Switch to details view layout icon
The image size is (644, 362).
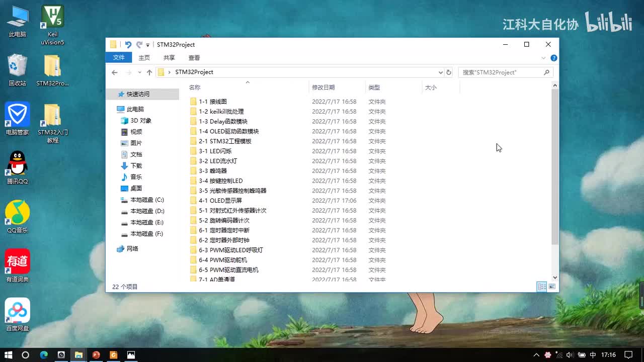click(542, 287)
